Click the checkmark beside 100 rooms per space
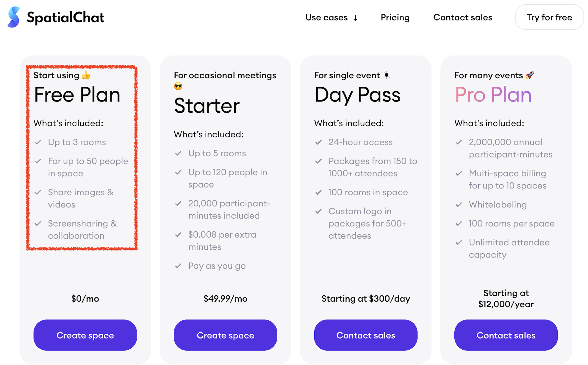588x365 pixels. click(459, 224)
